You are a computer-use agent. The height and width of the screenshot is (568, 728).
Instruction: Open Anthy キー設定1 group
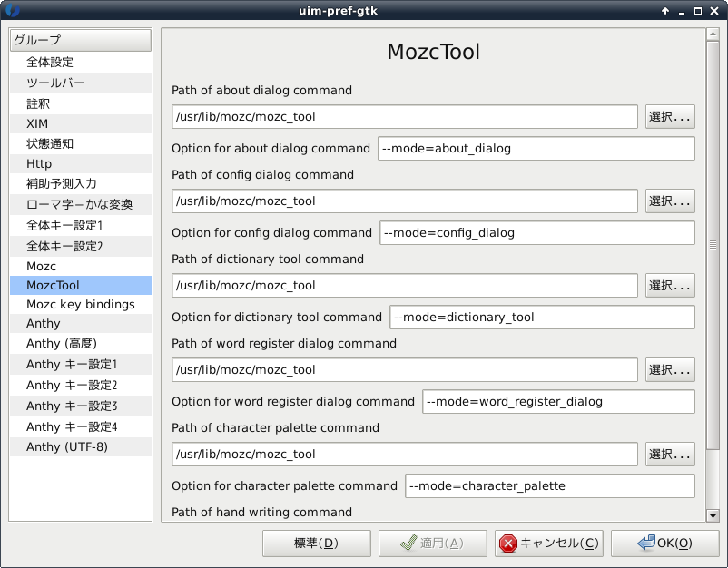point(80,364)
